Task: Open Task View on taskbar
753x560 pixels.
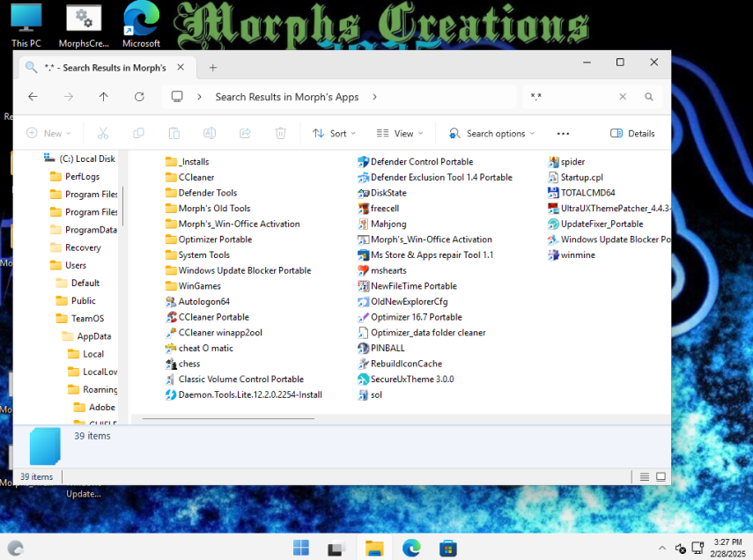Action: [337, 548]
